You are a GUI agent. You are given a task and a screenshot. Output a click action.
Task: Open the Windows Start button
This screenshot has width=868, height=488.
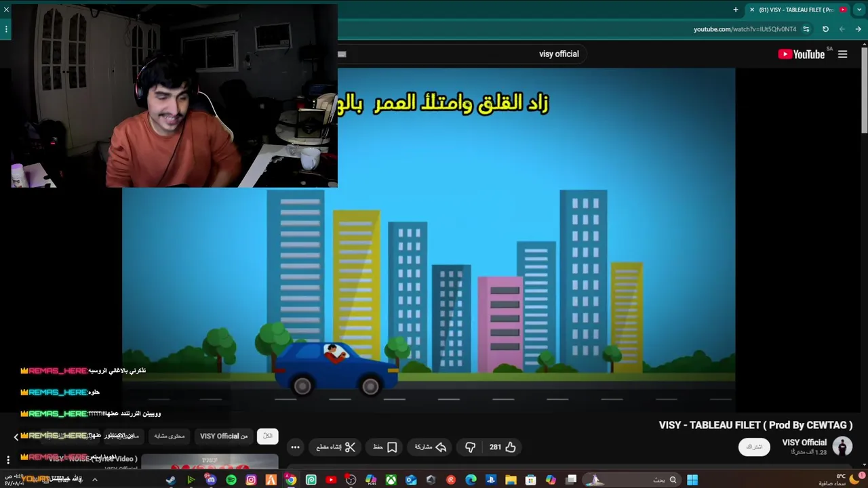(692, 480)
